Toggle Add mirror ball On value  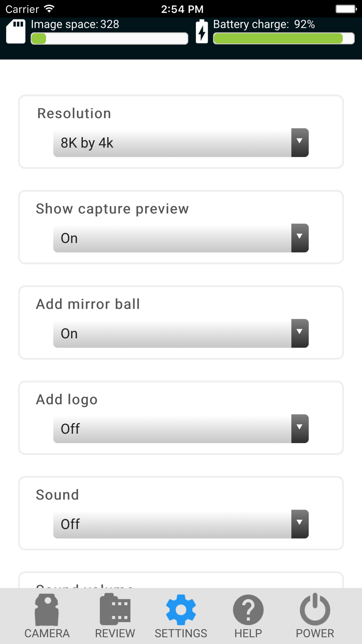(x=181, y=333)
